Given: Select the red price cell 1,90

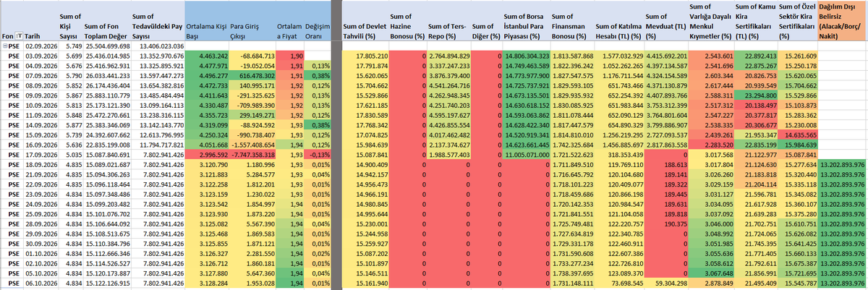Looking at the screenshot, I should 291,56.
